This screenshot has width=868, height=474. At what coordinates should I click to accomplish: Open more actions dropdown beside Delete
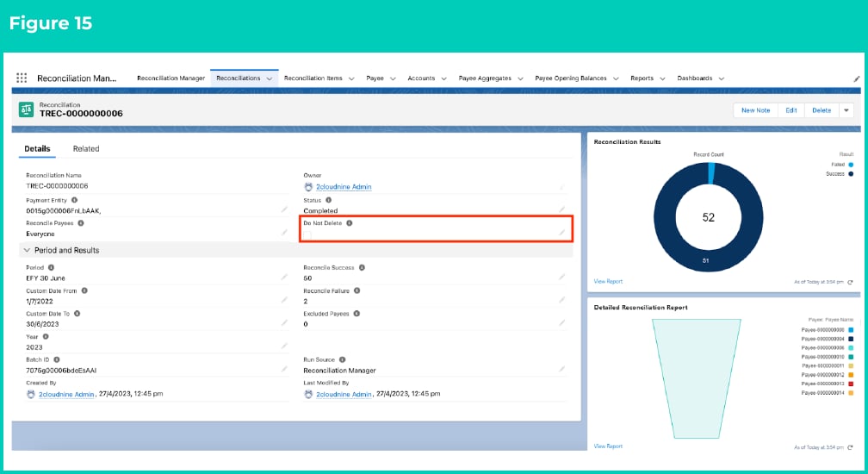tap(846, 110)
